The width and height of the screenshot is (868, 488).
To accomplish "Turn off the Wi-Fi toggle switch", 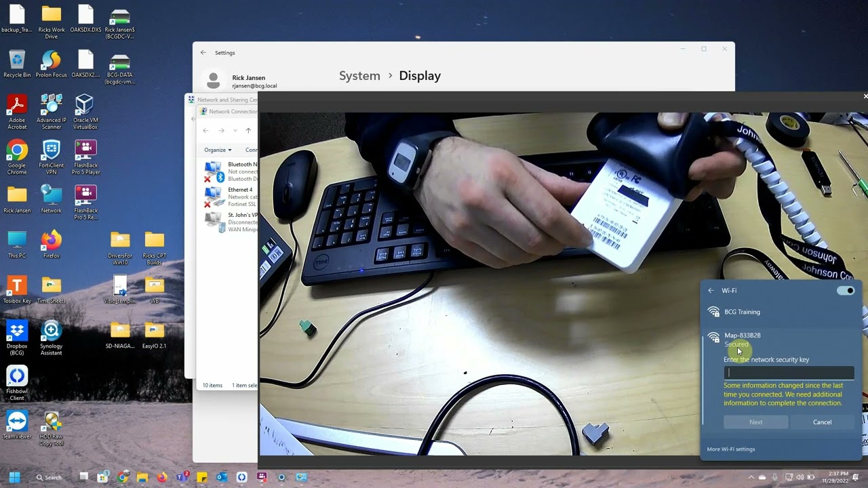I will click(x=846, y=291).
